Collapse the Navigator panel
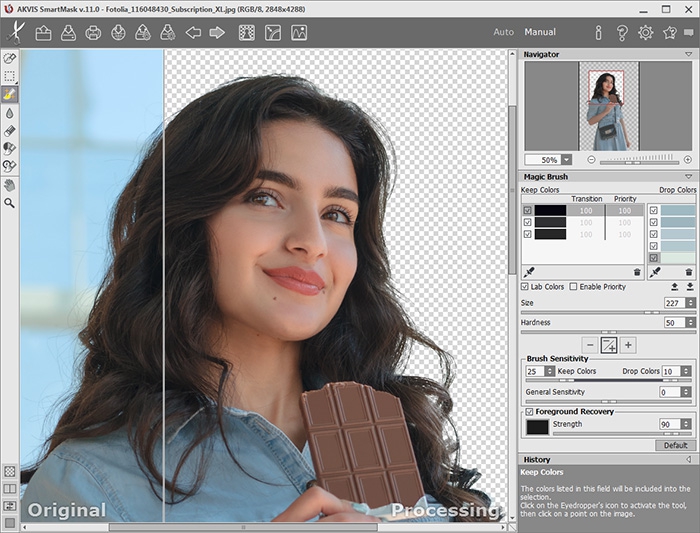Screen dimensions: 700x533 pyautogui.click(x=688, y=54)
